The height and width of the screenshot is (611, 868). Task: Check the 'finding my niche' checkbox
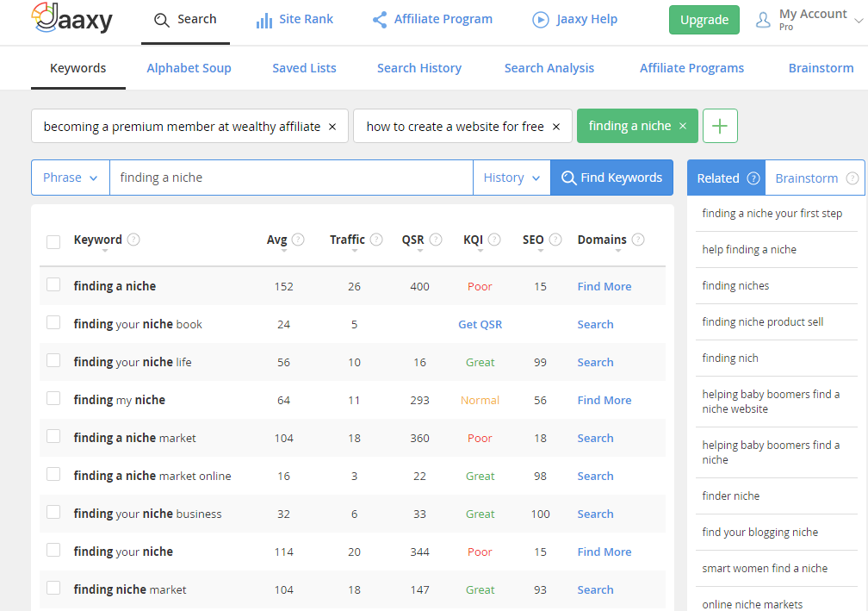(53, 398)
